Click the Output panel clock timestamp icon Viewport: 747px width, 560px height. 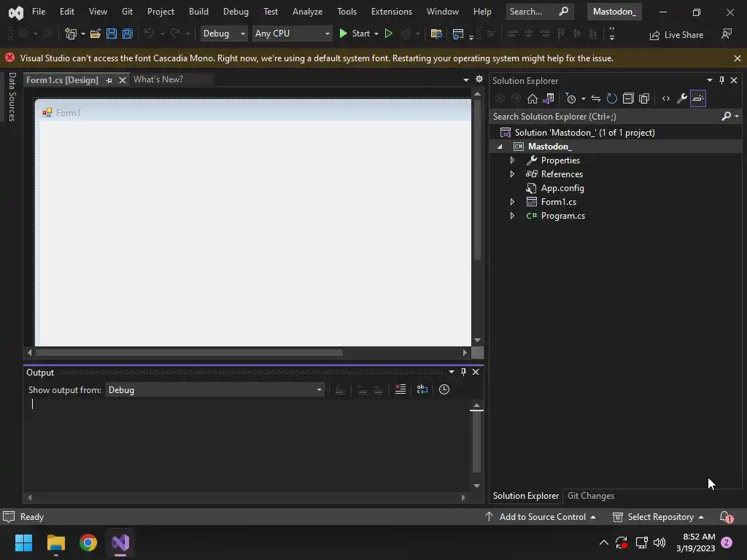(x=444, y=389)
